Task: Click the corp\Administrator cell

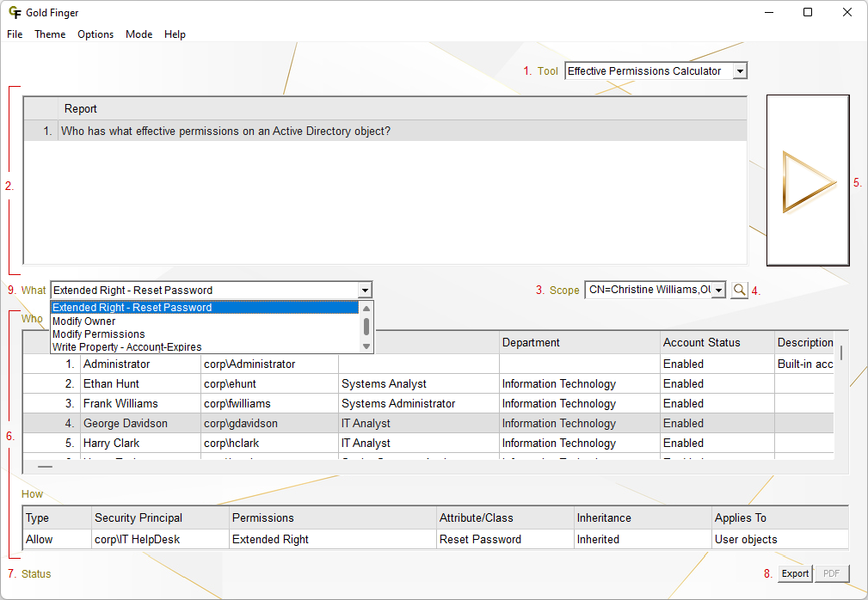Action: (x=269, y=364)
